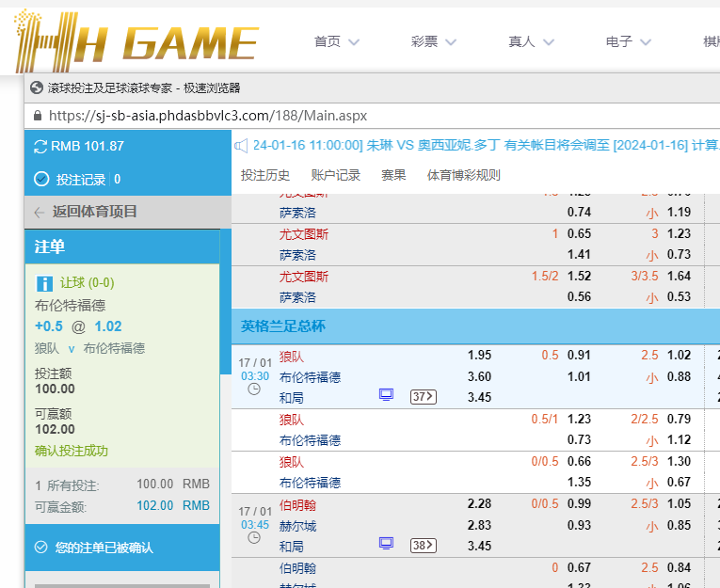Select 萨索洛 handicap odds 1.41
The width and height of the screenshot is (720, 588).
(579, 255)
